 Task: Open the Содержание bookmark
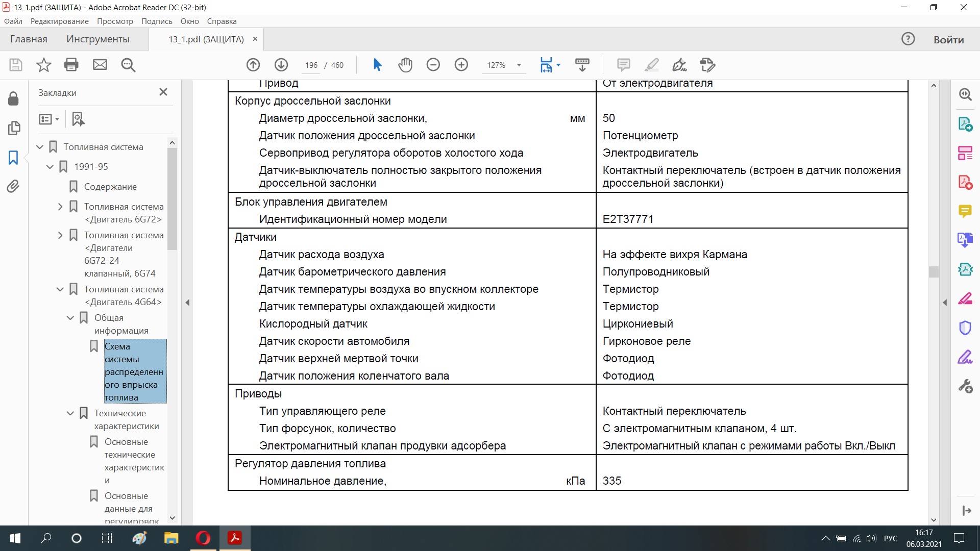click(110, 187)
